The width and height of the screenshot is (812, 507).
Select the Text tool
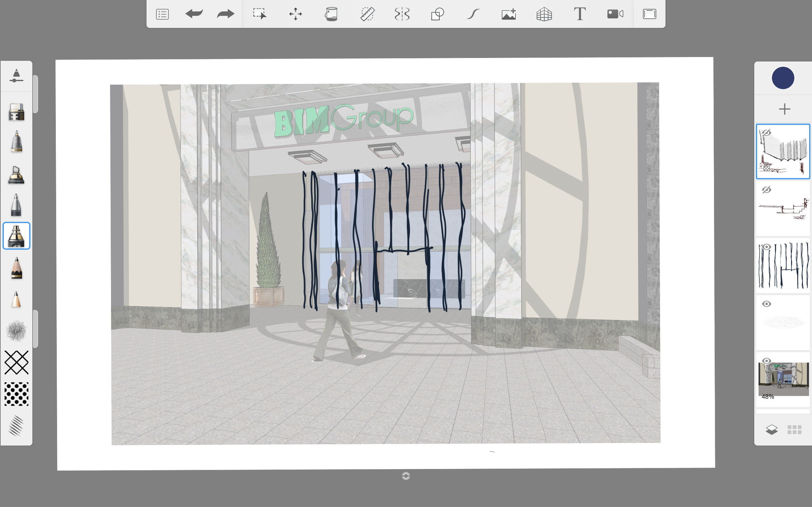click(580, 14)
